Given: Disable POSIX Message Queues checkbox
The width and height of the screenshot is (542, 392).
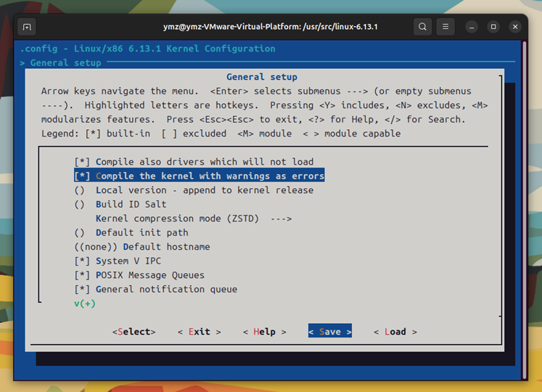Looking at the screenshot, I should 81,275.
